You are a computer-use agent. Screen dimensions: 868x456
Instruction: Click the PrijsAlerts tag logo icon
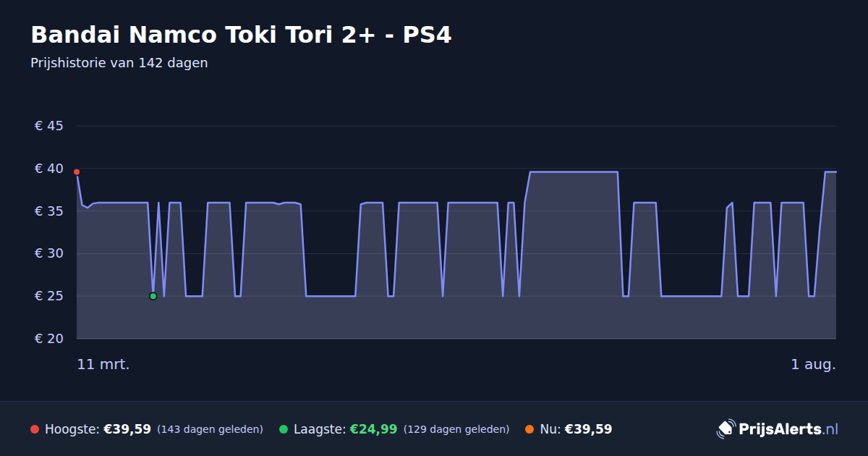click(726, 429)
